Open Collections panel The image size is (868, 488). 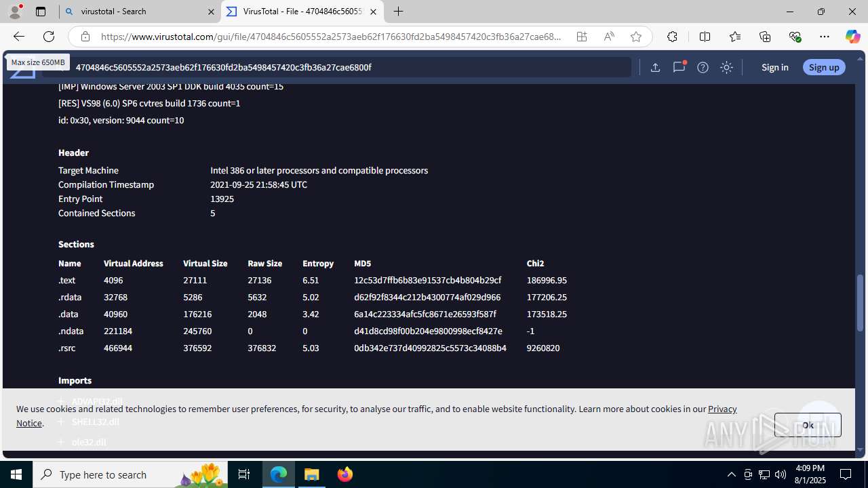(x=765, y=37)
